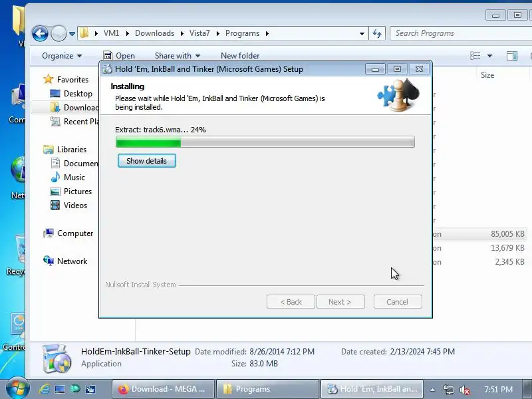Click the installer's Next button
Image resolution: width=532 pixels, height=399 pixels.
pos(340,302)
